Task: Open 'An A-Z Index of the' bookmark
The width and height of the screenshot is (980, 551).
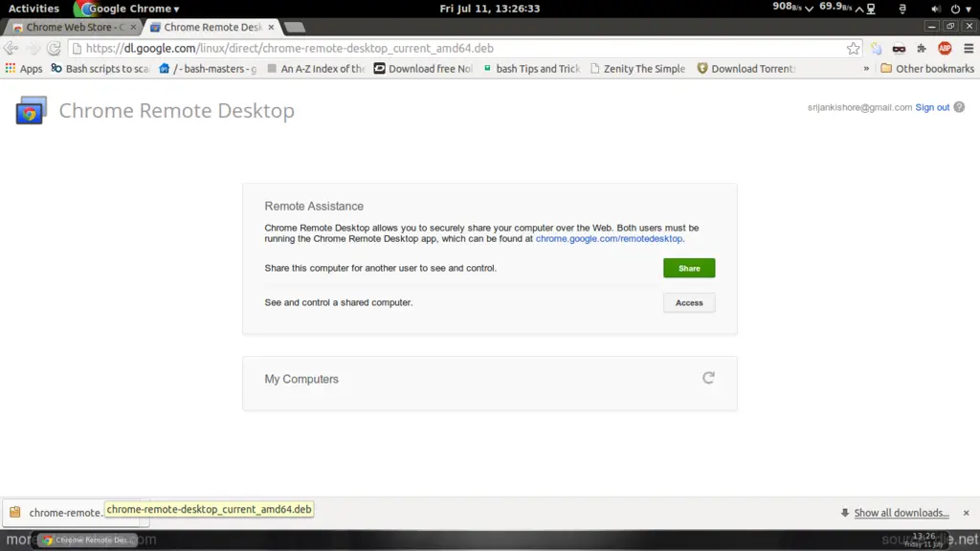Action: [316, 69]
